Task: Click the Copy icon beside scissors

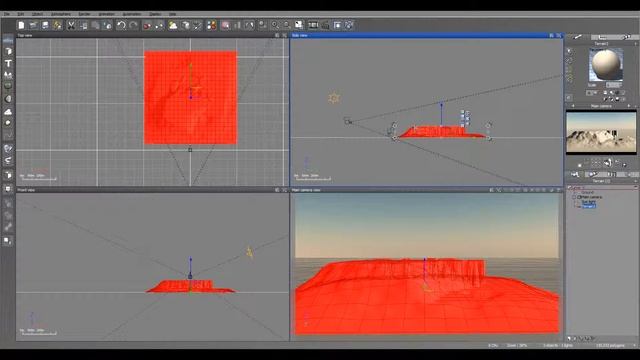Action: click(83, 25)
